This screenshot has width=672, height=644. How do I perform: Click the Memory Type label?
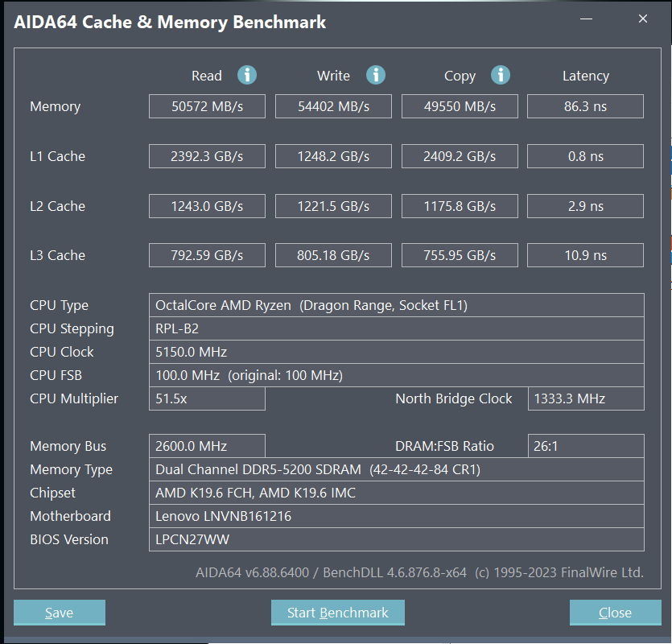(x=71, y=470)
